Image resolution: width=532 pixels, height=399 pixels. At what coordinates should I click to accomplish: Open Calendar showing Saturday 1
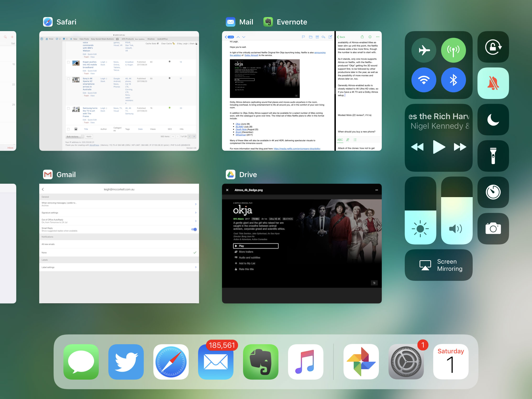point(451,362)
